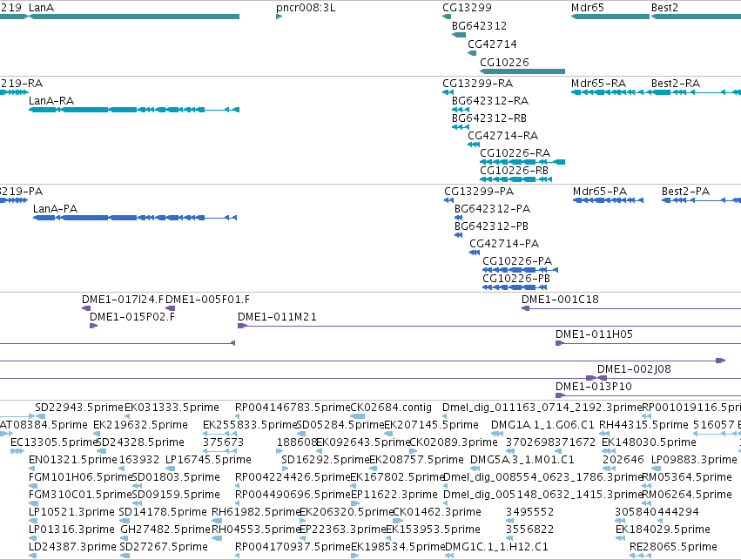Viewport: 741px width, 560px height.
Task: Click the LP16745.5prime EST label
Action: click(x=208, y=461)
